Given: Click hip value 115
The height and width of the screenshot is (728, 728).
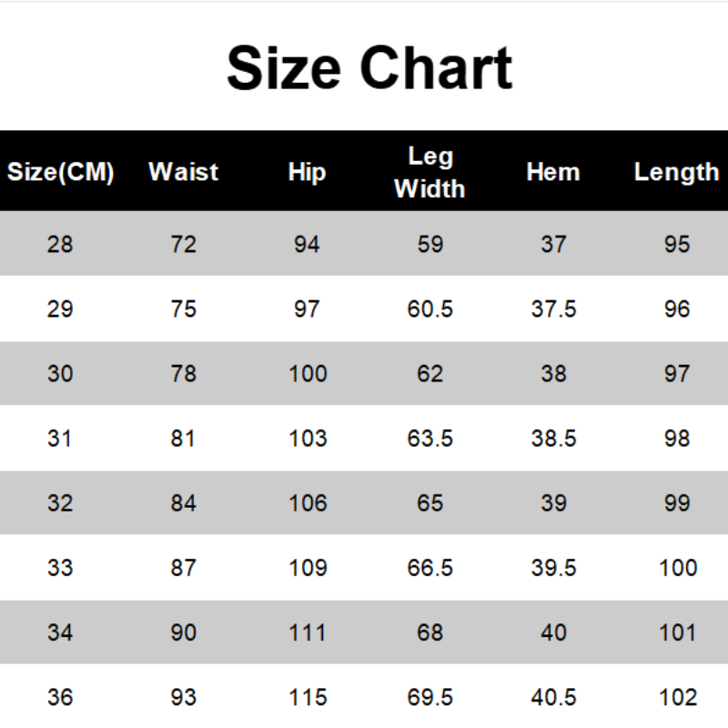Looking at the screenshot, I should (x=308, y=697).
